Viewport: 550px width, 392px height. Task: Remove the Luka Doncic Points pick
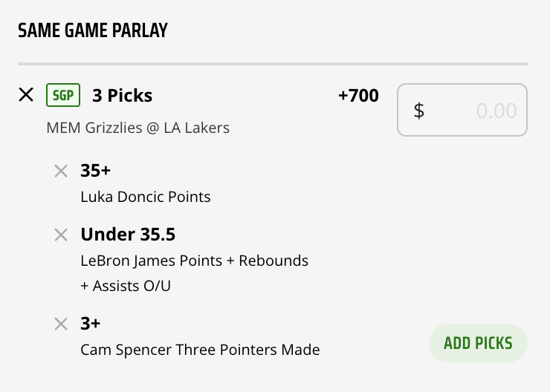click(61, 171)
